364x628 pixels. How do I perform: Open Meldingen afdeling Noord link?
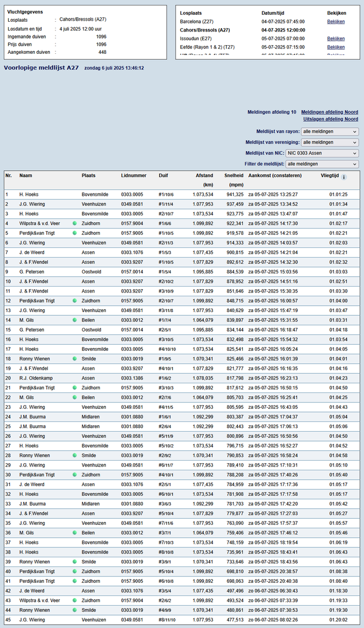[329, 111]
